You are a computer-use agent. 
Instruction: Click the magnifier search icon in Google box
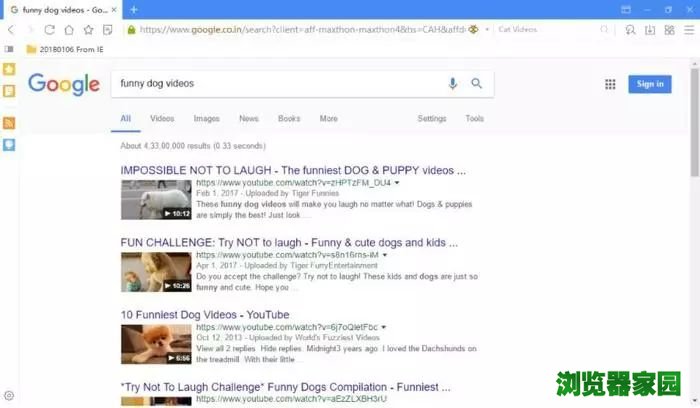[477, 84]
